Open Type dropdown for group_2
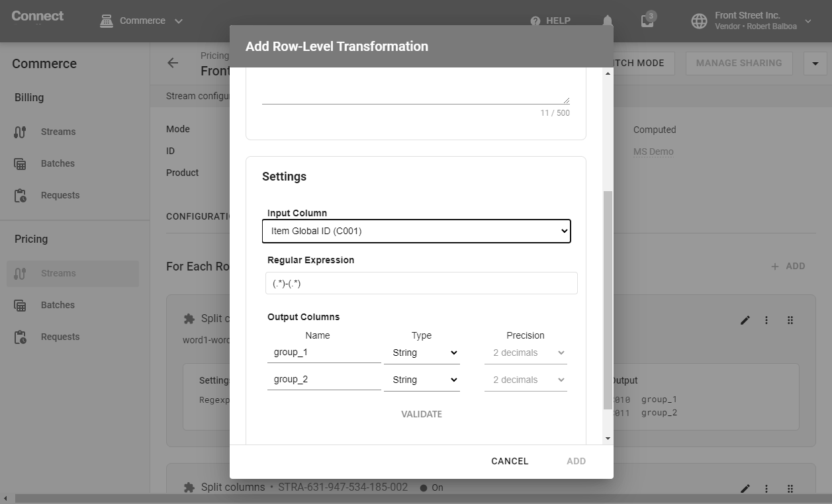 click(x=422, y=380)
